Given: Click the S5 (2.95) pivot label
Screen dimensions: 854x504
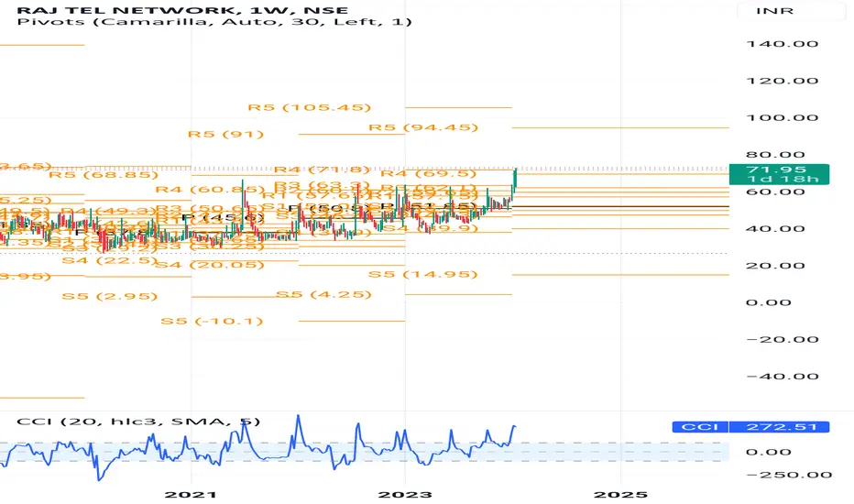Looking at the screenshot, I should 109,297.
